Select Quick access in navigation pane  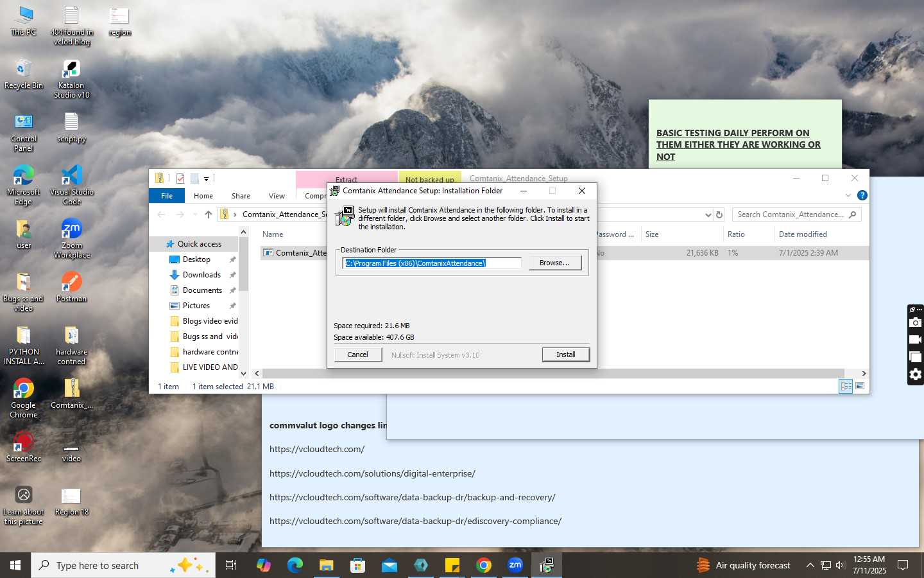[x=199, y=244]
